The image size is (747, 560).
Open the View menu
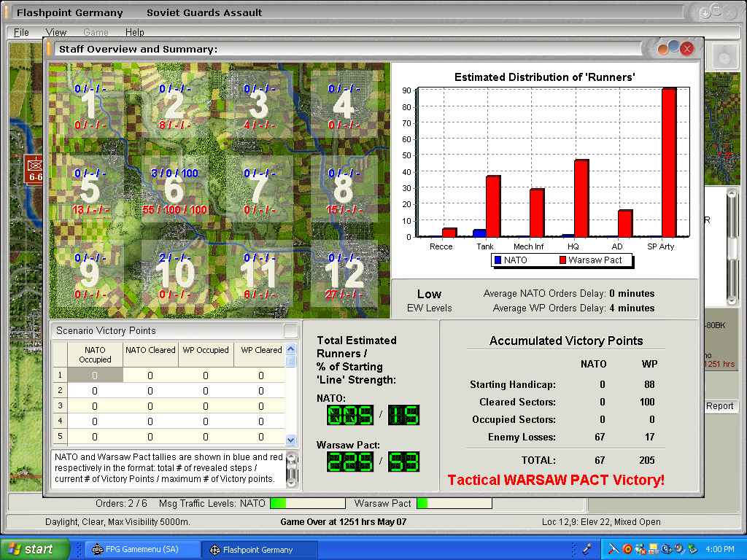(x=55, y=32)
